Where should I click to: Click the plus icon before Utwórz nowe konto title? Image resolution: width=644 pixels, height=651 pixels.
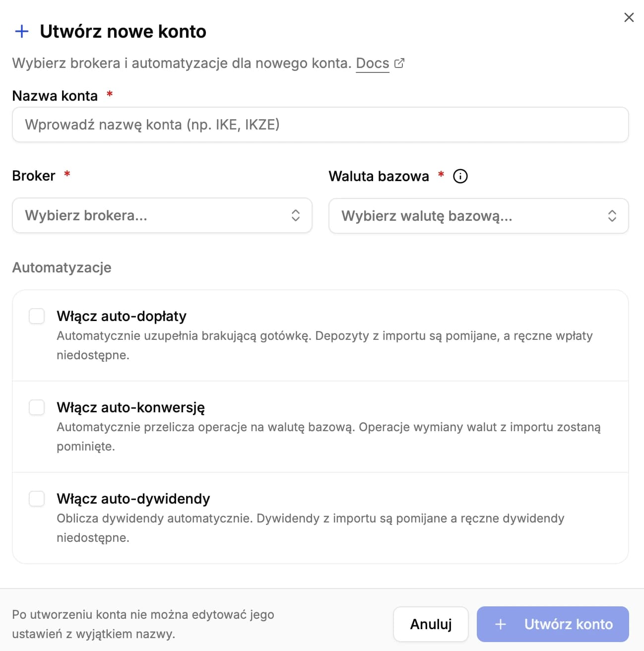(x=22, y=31)
